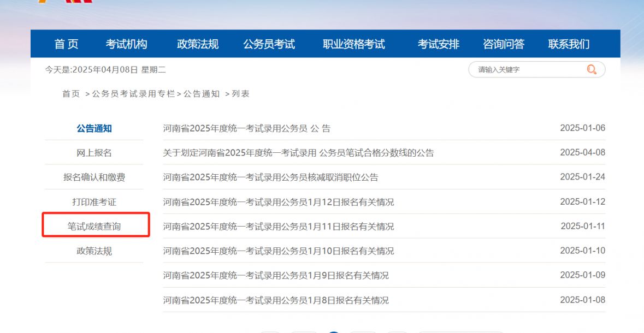Click the keyword search input field
The height and width of the screenshot is (333, 644).
(524, 70)
